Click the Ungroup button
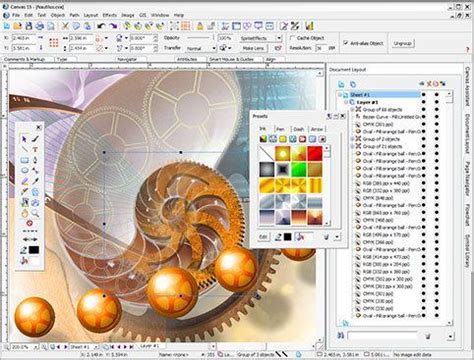Image resolution: width=474 pixels, height=360 pixels. click(x=402, y=43)
